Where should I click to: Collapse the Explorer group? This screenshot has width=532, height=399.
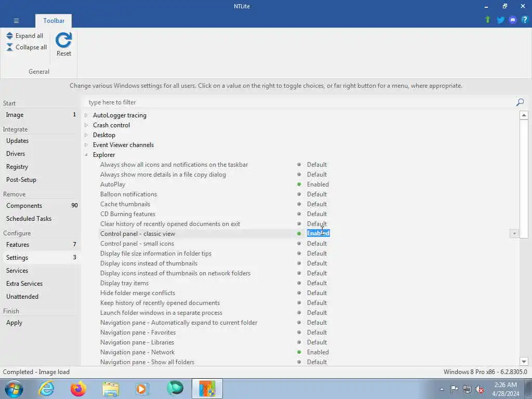click(x=86, y=155)
